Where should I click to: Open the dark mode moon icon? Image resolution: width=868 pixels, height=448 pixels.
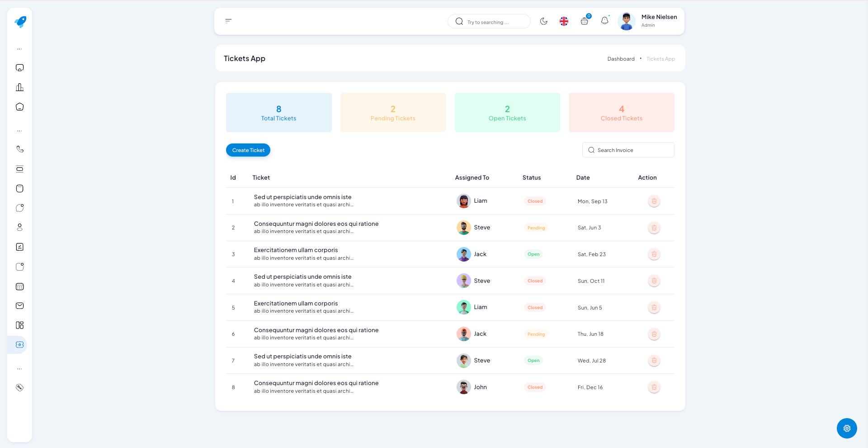click(x=544, y=21)
